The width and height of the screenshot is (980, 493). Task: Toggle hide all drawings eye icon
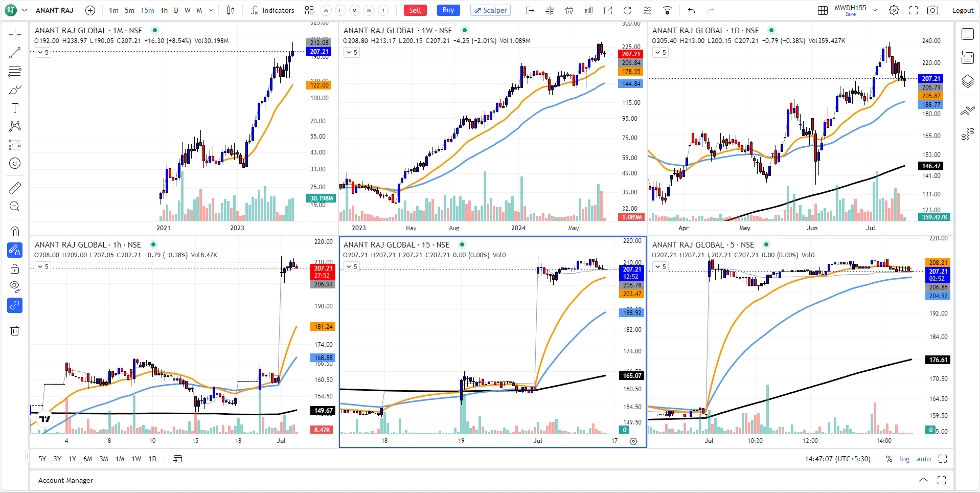(15, 285)
